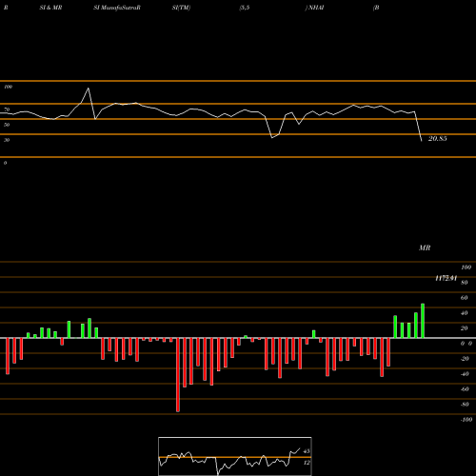This screenshot has width=476, height=476.
Task: Click the 'SI & MR' header text
Action: [x=50, y=8]
